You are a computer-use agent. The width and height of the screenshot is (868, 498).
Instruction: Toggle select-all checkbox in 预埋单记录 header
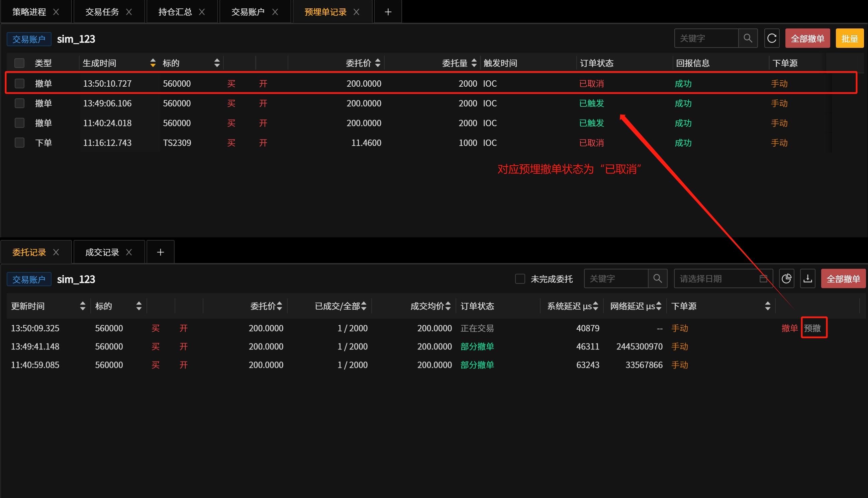coord(19,63)
